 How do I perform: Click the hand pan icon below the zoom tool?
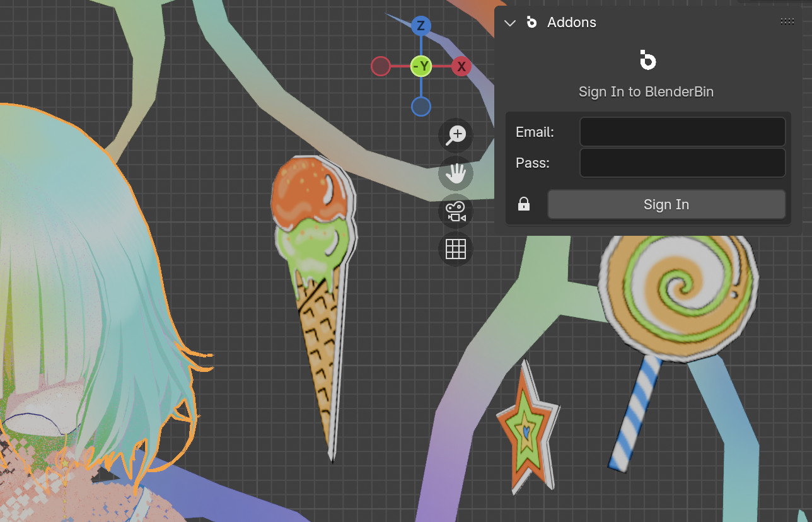click(x=455, y=173)
